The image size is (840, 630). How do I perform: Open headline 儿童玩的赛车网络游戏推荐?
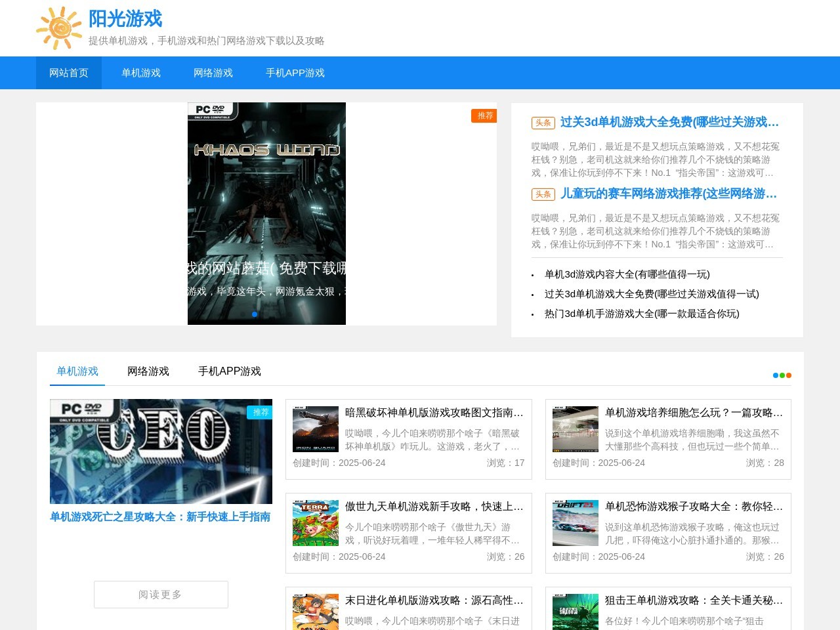668,194
